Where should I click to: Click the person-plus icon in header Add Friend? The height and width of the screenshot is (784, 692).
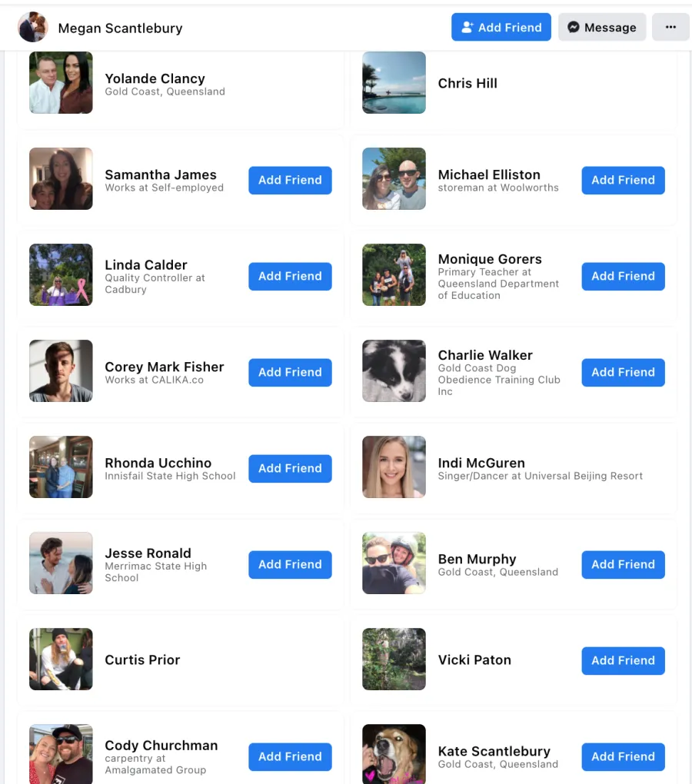click(467, 27)
